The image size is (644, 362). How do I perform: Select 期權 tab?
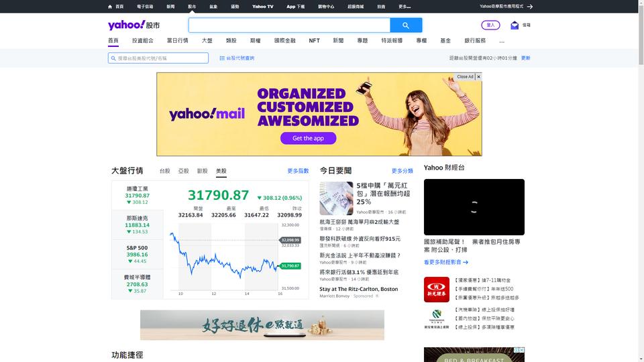point(256,41)
